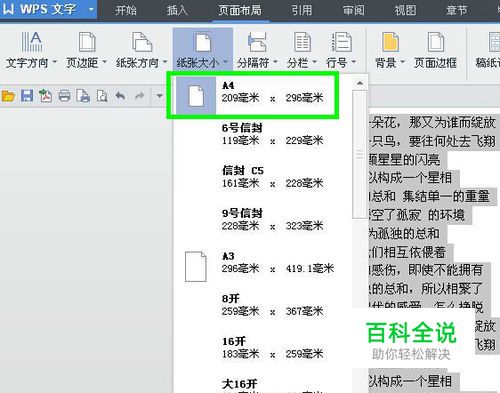This screenshot has height=393, width=500.
Task: Click the A4 page thumbnail icon
Action: coord(196,96)
